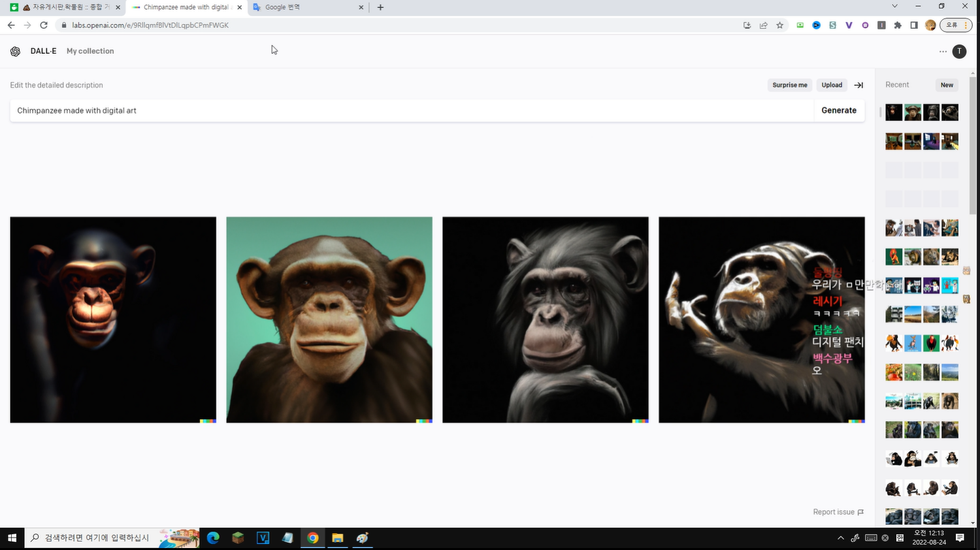This screenshot has height=550, width=980.
Task: Click the 오류 update button in Chrome
Action: [x=956, y=25]
